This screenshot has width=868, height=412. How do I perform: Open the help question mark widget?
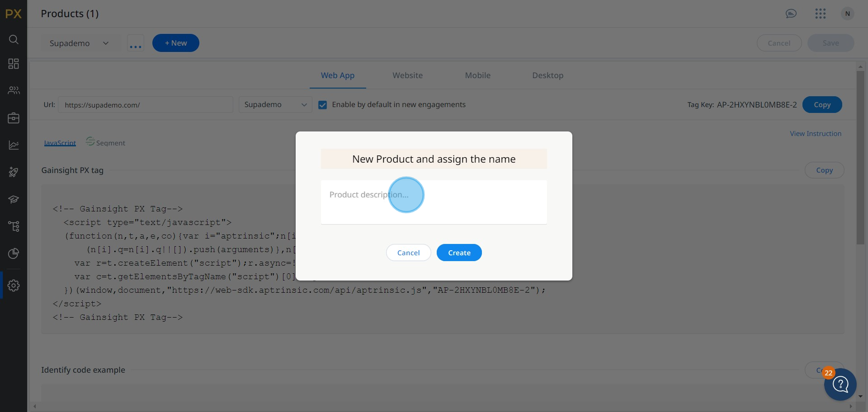tap(840, 384)
